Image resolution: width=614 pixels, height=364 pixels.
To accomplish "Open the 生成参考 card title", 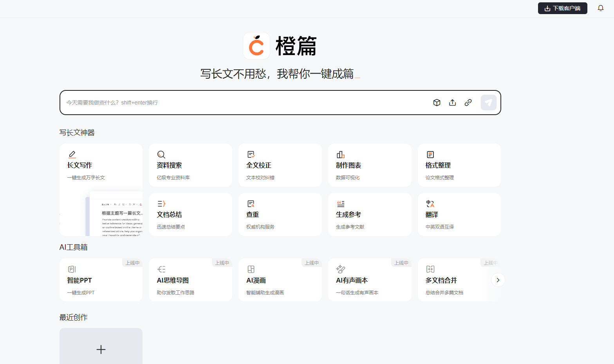I will click(349, 215).
